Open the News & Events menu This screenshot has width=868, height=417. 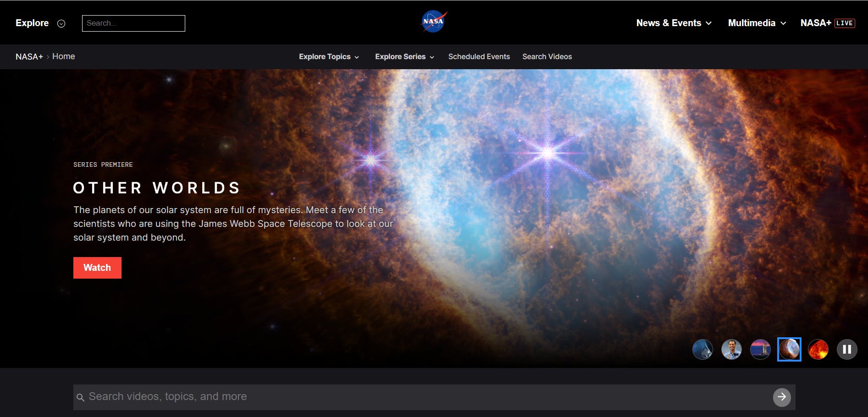(x=672, y=22)
